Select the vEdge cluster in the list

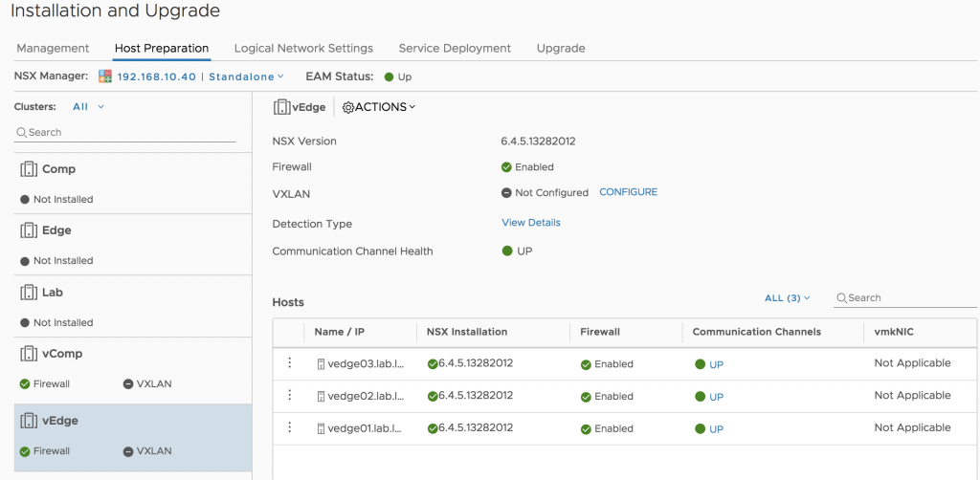click(132, 437)
